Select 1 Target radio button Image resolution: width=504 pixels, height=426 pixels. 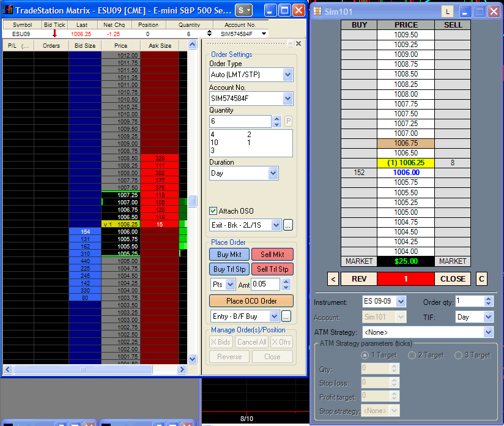tap(365, 355)
